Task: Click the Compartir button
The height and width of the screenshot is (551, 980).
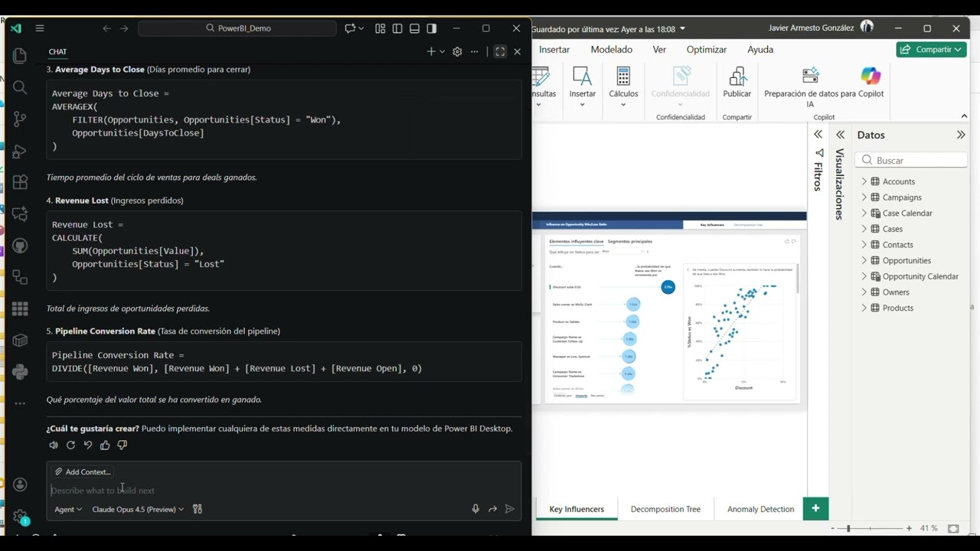Action: (x=931, y=49)
